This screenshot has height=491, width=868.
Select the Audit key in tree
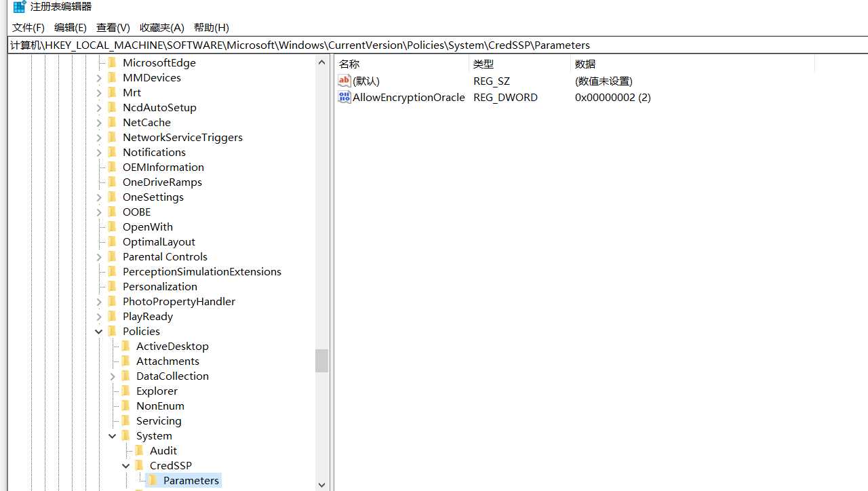click(163, 450)
